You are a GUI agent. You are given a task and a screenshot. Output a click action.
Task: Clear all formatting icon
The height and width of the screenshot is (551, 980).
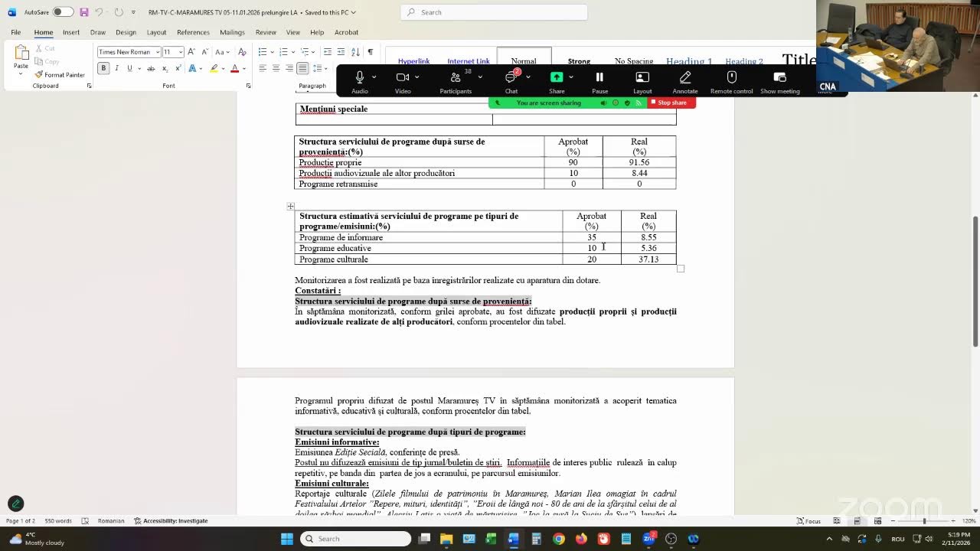242,52
